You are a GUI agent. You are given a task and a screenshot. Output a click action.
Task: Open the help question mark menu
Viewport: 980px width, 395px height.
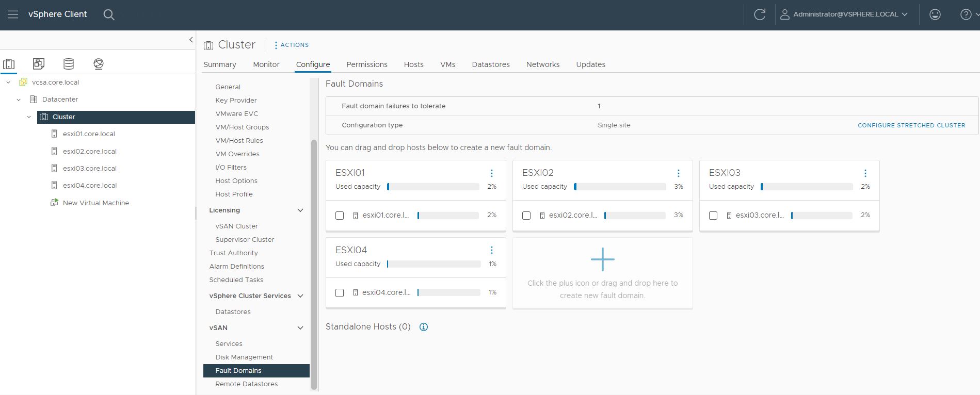(x=966, y=14)
